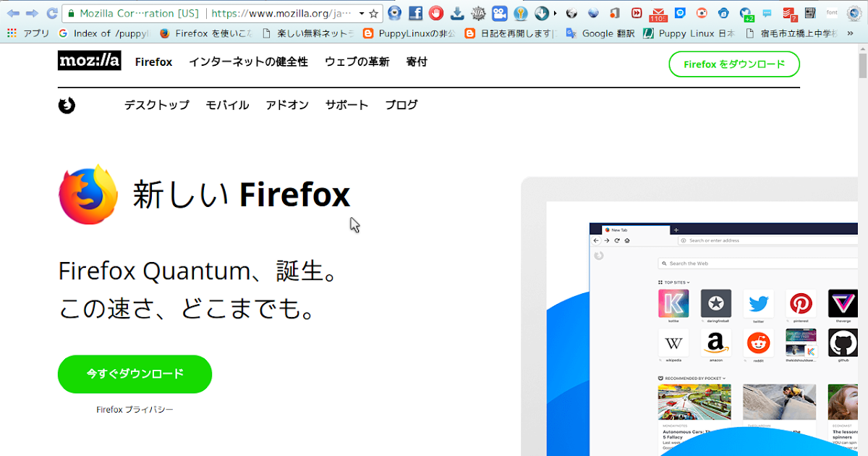The image size is (868, 456).
Task: Open the blue video camera extension
Action: click(x=499, y=13)
